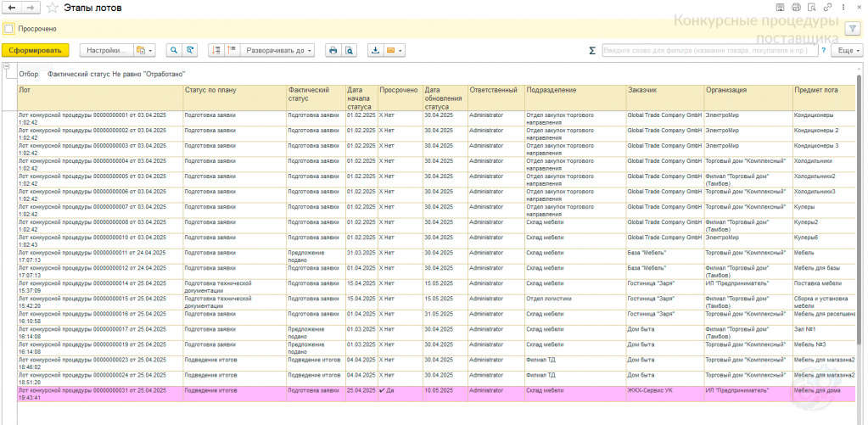The width and height of the screenshot is (868, 425).
Task: Click the Ответственный column header
Action: click(496, 98)
